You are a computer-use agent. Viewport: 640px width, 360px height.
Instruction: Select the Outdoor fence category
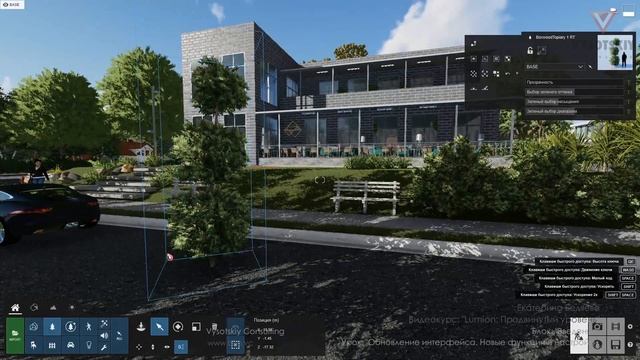coord(52,345)
